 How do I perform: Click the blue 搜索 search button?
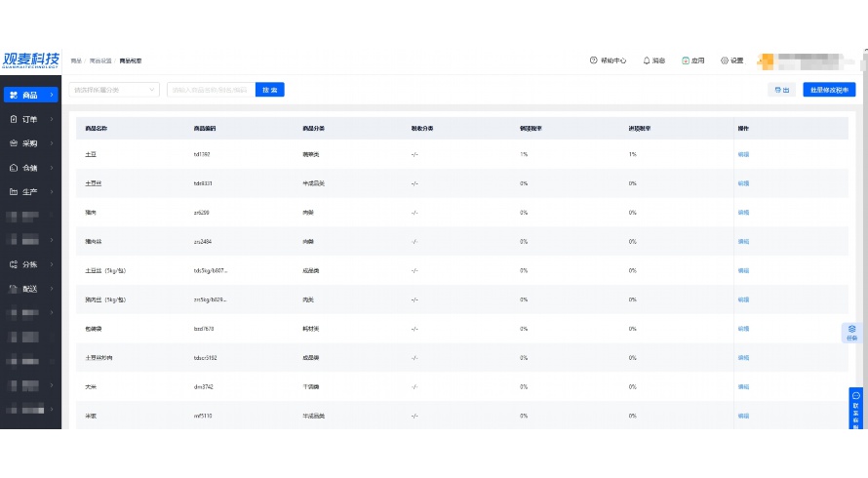pyautogui.click(x=270, y=90)
